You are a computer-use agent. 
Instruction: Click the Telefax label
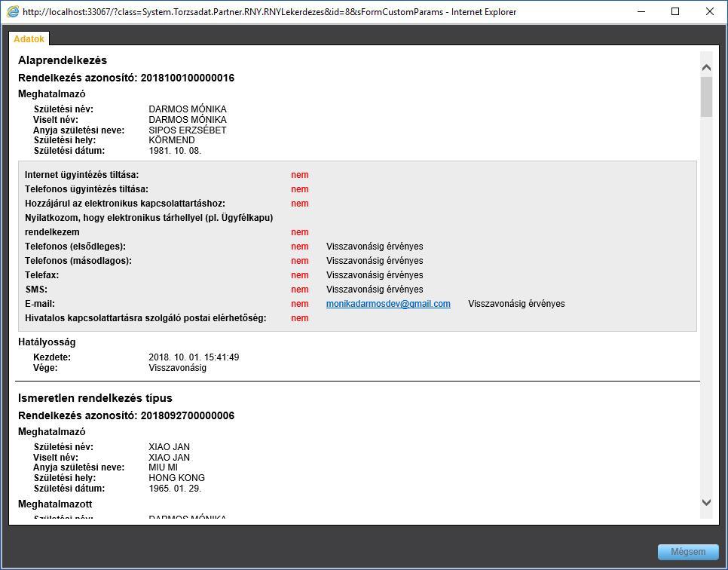pos(41,275)
